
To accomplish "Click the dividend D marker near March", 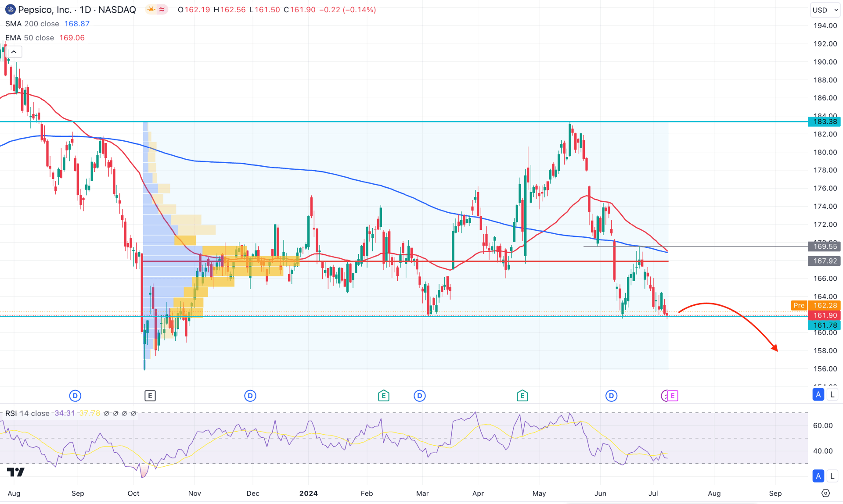I will click(x=419, y=396).
